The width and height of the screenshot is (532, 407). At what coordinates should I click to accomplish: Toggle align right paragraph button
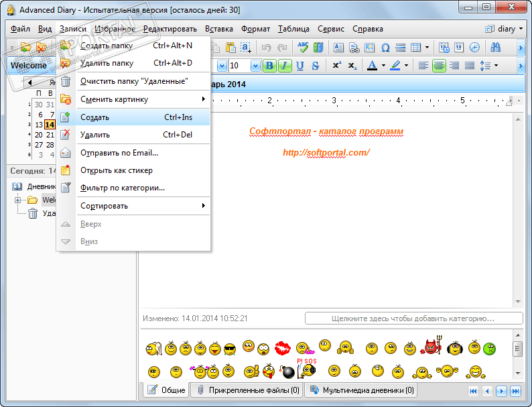tap(454, 66)
